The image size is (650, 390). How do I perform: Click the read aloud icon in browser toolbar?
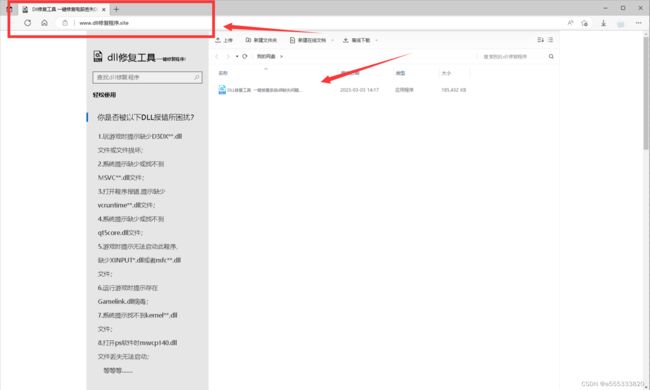coord(571,23)
